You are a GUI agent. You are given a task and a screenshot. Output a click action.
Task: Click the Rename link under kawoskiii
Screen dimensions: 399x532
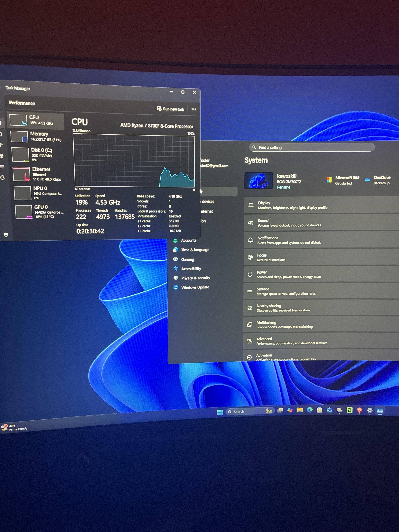point(283,187)
